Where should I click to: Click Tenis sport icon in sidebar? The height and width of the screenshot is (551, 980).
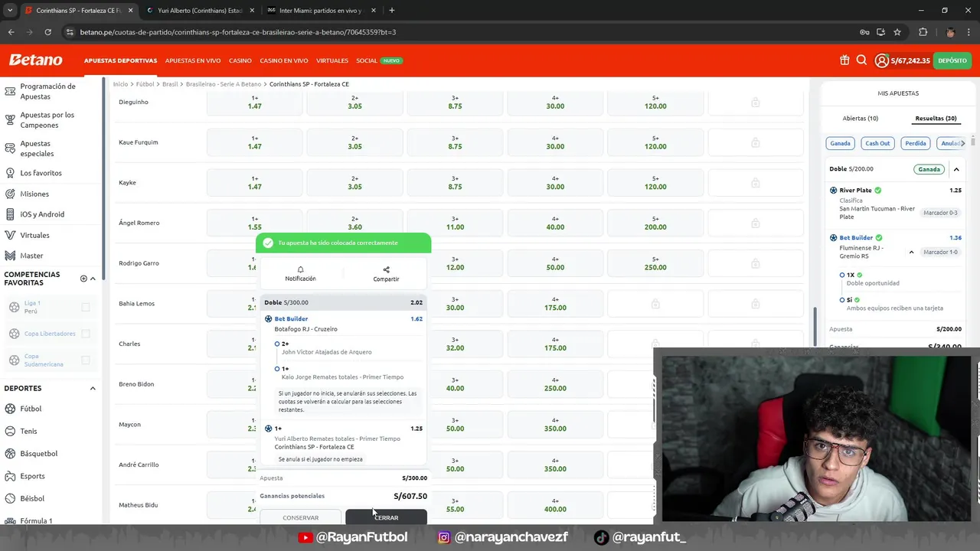(x=10, y=431)
